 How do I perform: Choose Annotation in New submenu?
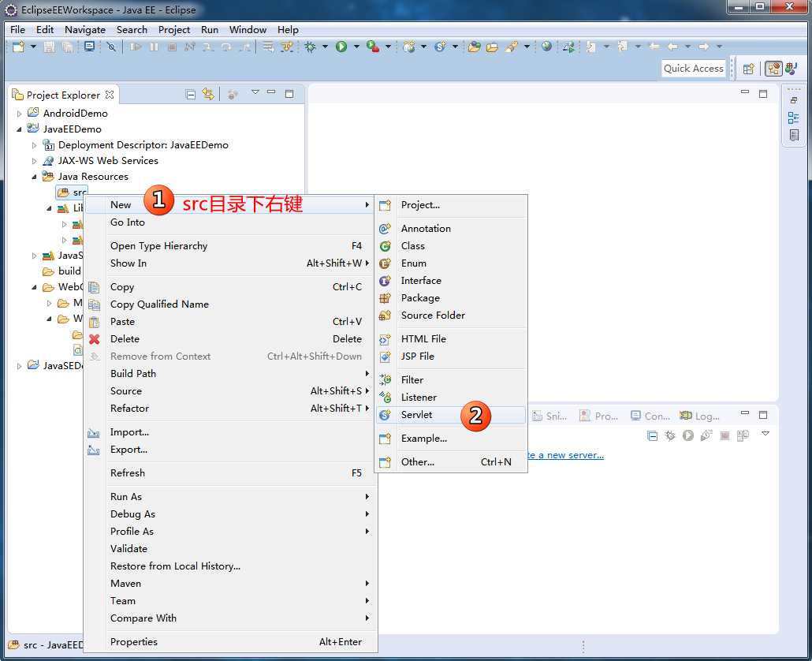pyautogui.click(x=450, y=229)
